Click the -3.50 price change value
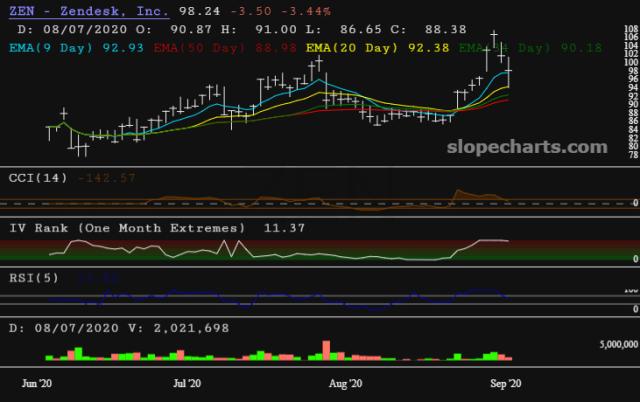640x402 pixels. coord(251,11)
